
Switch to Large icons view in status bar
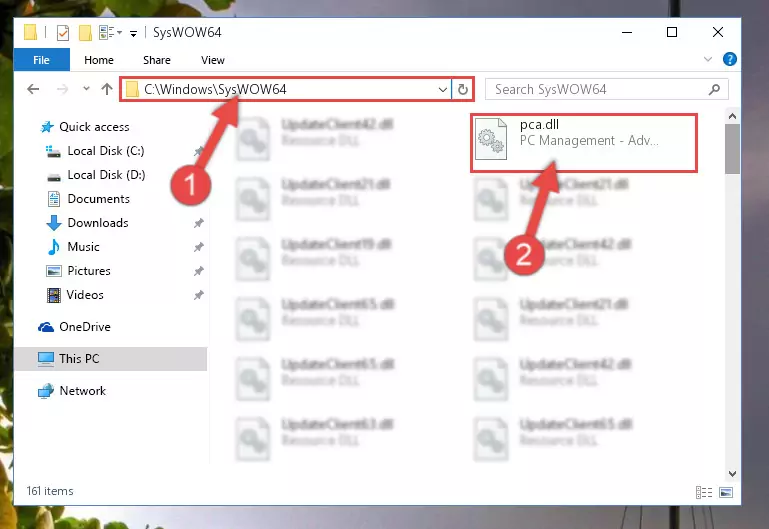pyautogui.click(x=726, y=492)
